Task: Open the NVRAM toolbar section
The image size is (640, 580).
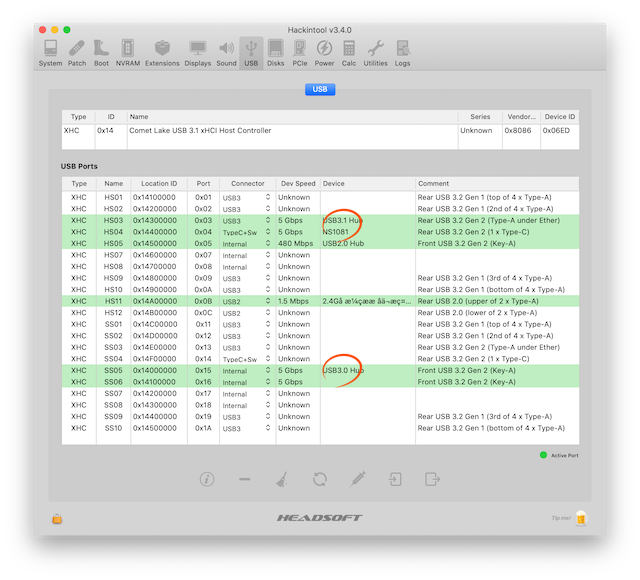Action: [128, 53]
